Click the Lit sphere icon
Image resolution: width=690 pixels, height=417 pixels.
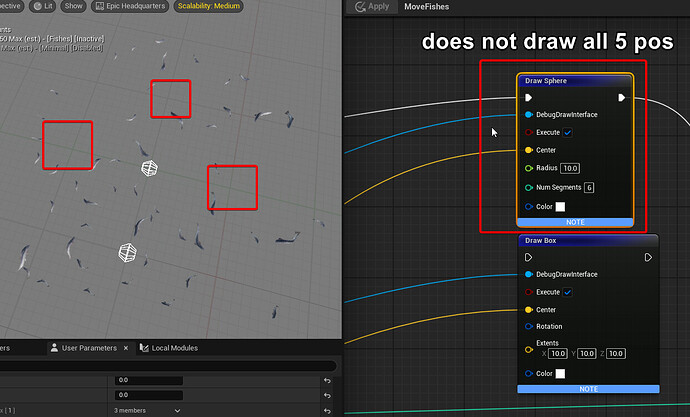pos(37,6)
